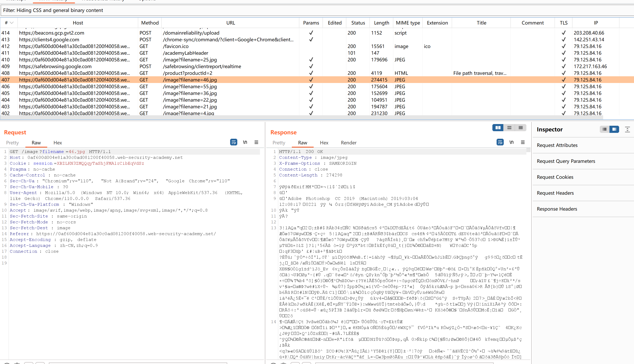This screenshot has width=634, height=364.
Task: Expand the Response Headers section
Action: pos(557,209)
